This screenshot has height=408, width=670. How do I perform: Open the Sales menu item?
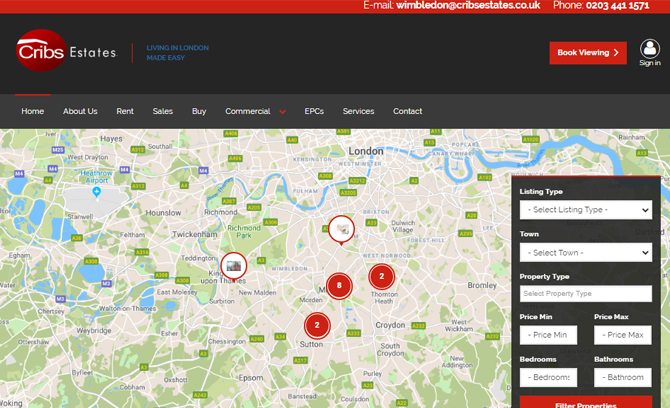click(x=163, y=111)
